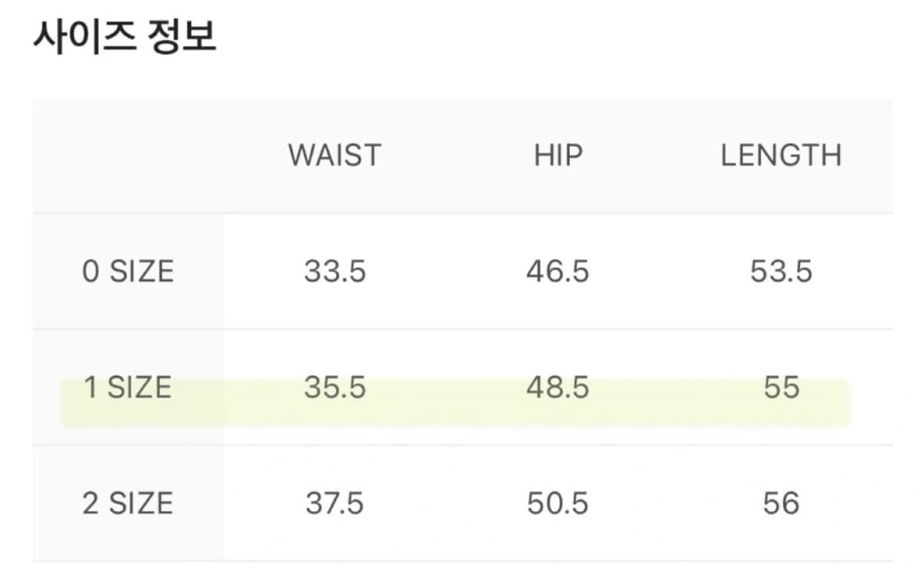Click the 1 SIZE row label

coord(128,388)
